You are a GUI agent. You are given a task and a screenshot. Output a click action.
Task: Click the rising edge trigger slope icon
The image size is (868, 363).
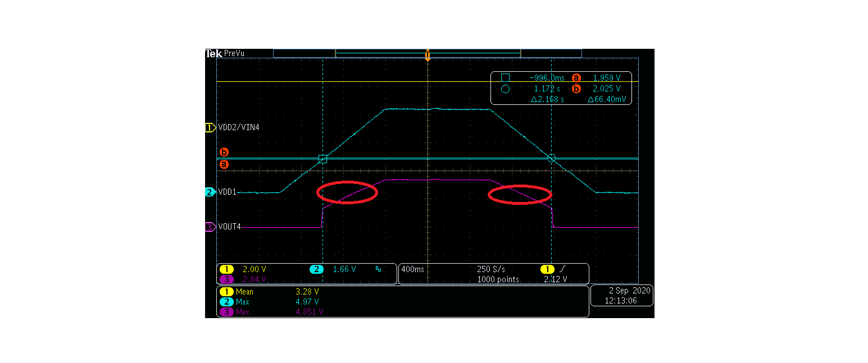(564, 269)
